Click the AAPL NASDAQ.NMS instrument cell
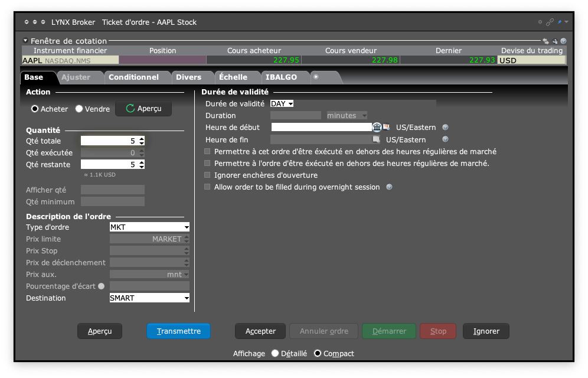The height and width of the screenshot is (378, 588). [x=70, y=60]
